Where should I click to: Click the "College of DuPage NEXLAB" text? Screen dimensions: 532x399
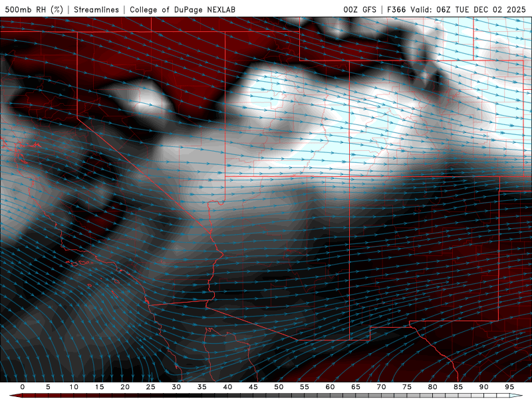tap(182, 9)
